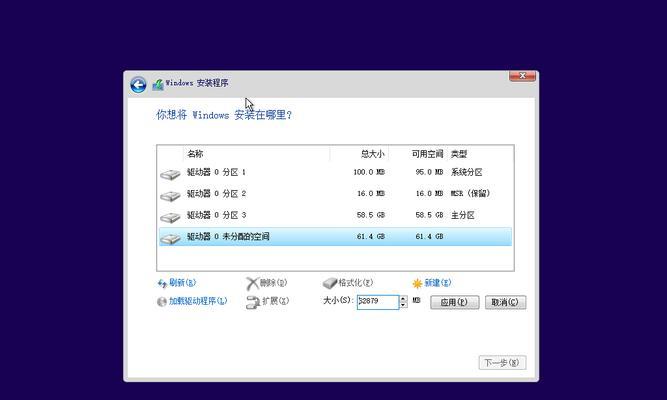
Task: Click the 61.4 GB total size cell
Action: click(371, 237)
